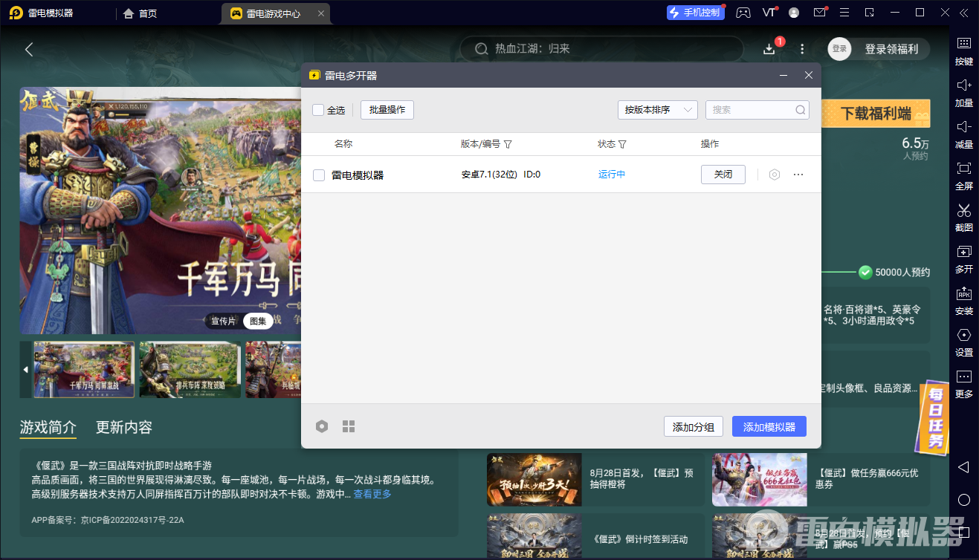
Task: Switch to the 首页 home tab
Action: 140,13
